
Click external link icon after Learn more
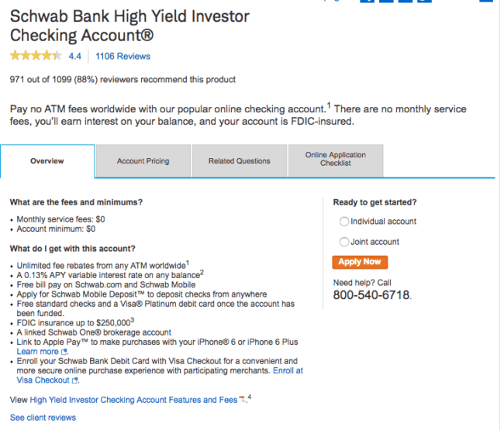[64, 352]
